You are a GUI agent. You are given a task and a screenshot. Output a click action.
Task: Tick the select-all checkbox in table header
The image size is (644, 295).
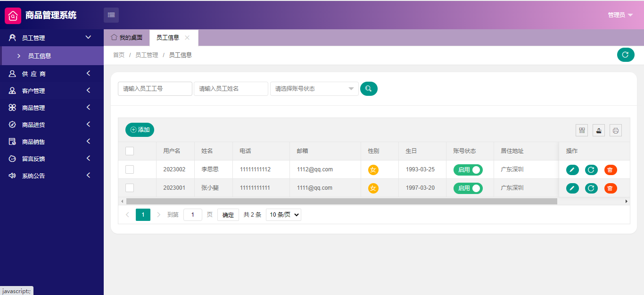(130, 151)
